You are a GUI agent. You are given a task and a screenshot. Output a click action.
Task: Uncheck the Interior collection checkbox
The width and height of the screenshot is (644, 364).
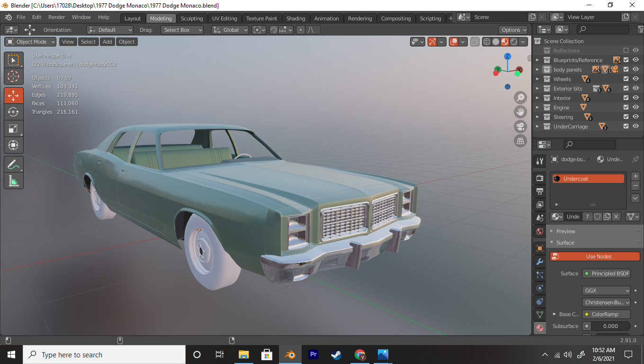(626, 98)
